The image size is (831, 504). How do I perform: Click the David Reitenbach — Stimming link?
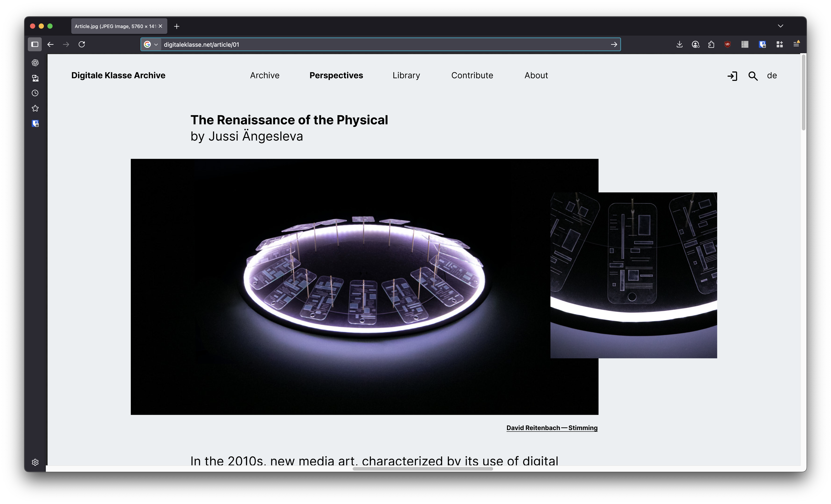coord(552,428)
